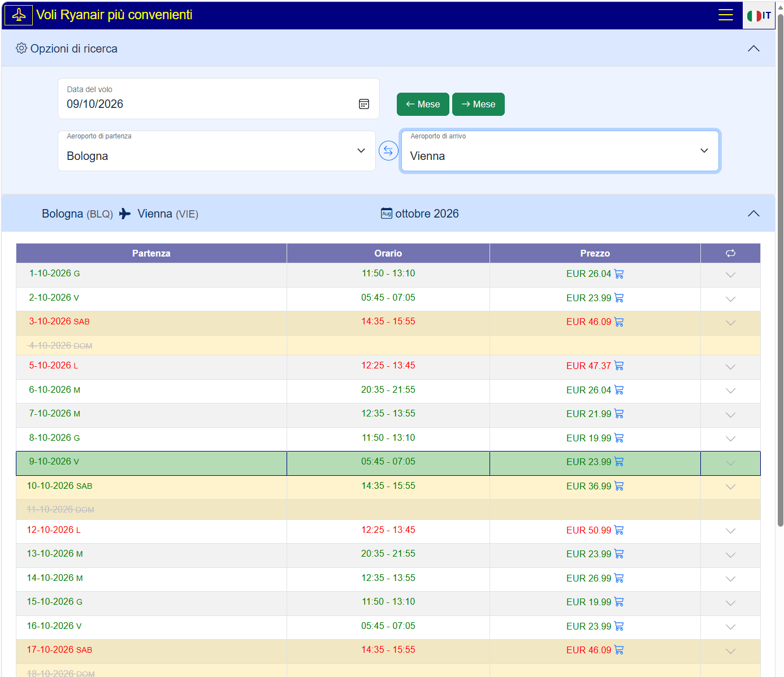Swap departure and arrival airports
784x677 pixels.
pos(388,151)
